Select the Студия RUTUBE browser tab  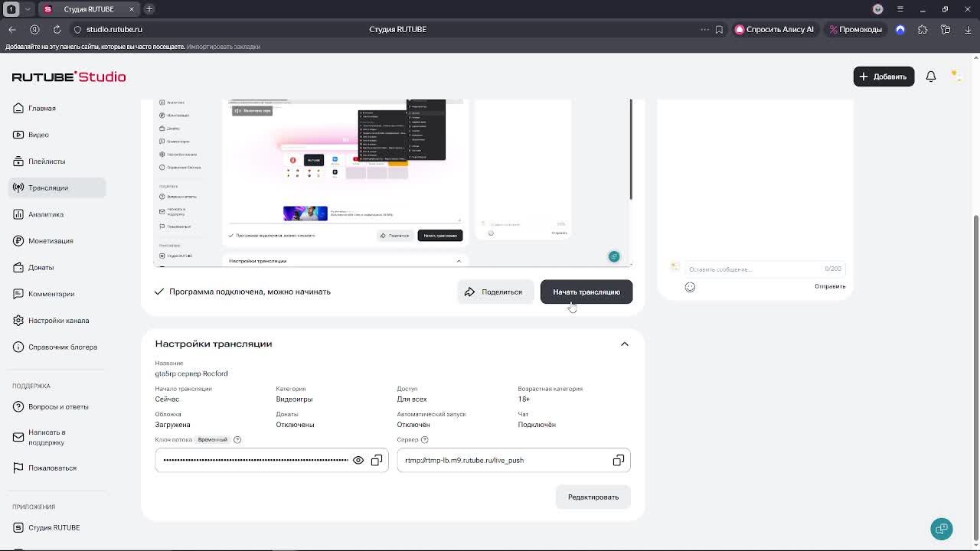[x=89, y=9]
